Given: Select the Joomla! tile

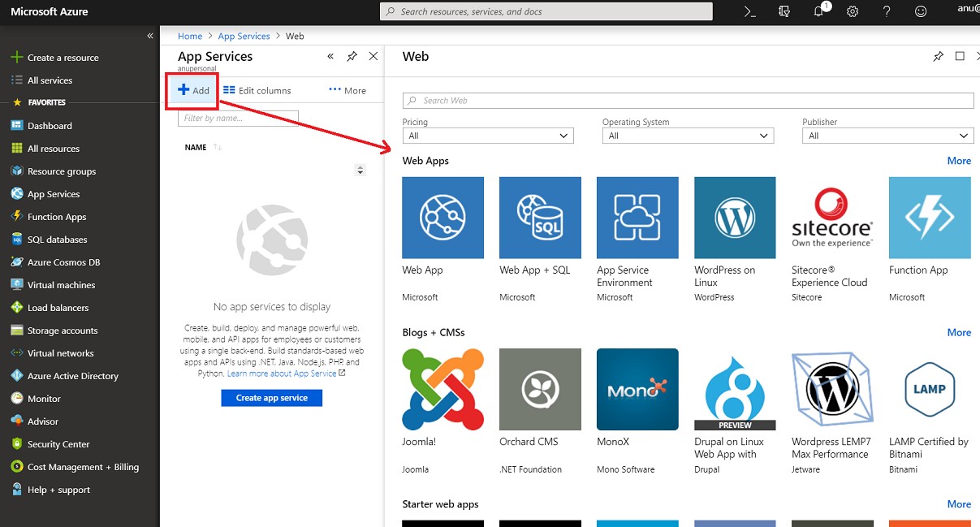Looking at the screenshot, I should pyautogui.click(x=443, y=389).
